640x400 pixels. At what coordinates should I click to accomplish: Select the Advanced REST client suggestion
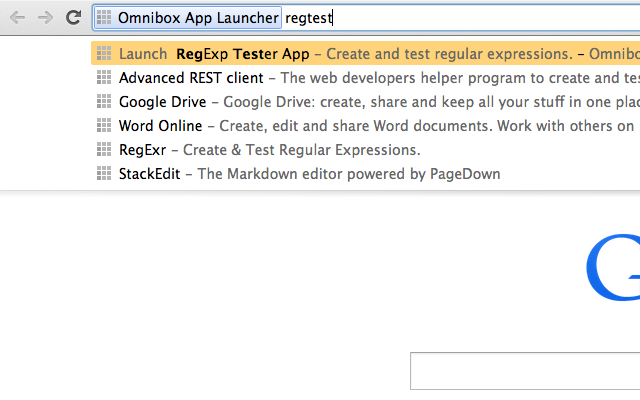tap(365, 78)
